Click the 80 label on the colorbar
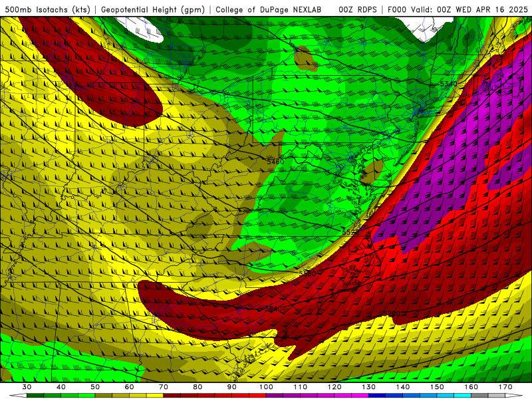Image resolution: width=532 pixels, height=399 pixels. (198, 387)
